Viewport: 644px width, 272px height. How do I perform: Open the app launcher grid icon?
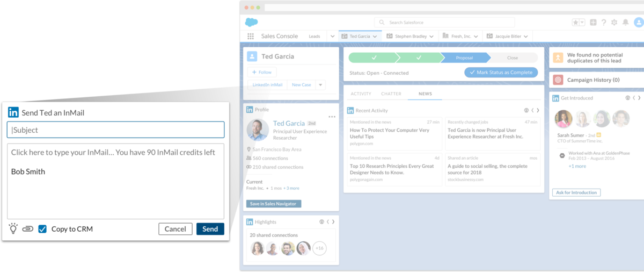tap(251, 36)
